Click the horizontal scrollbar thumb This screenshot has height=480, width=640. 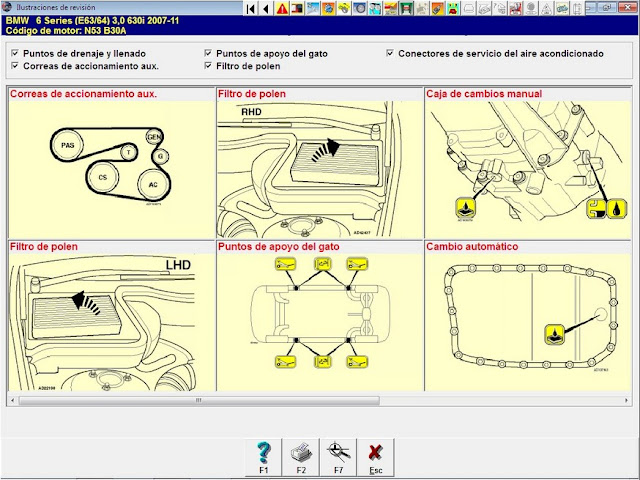coord(199,400)
